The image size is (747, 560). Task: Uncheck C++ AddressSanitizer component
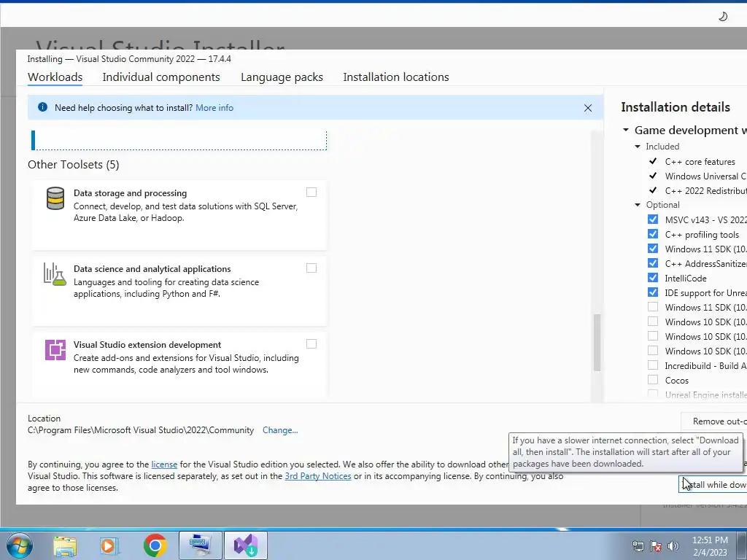coord(653,262)
